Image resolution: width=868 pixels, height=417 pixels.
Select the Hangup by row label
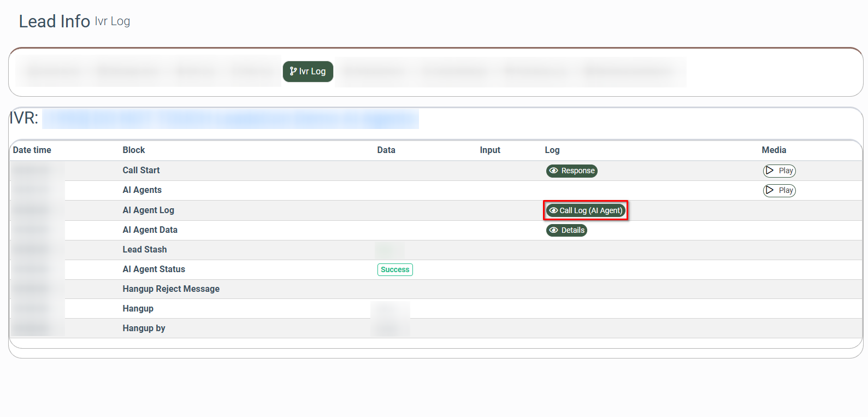click(x=144, y=328)
